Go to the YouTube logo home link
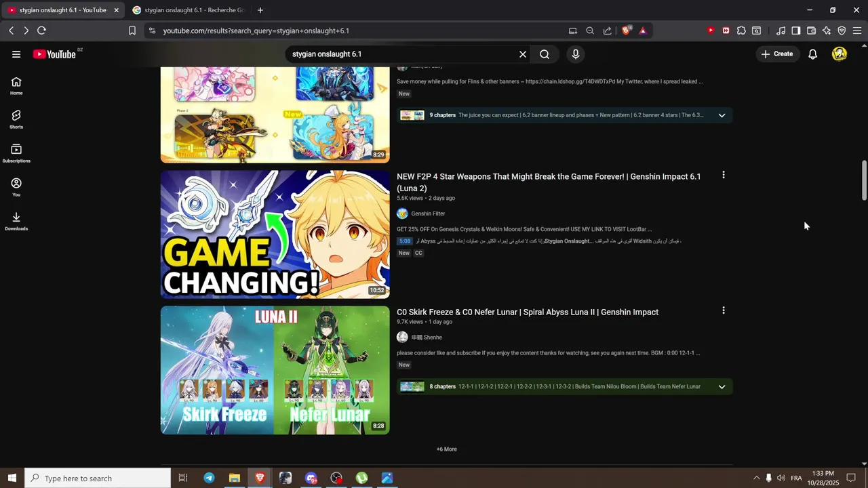868x488 pixels. [x=54, y=54]
